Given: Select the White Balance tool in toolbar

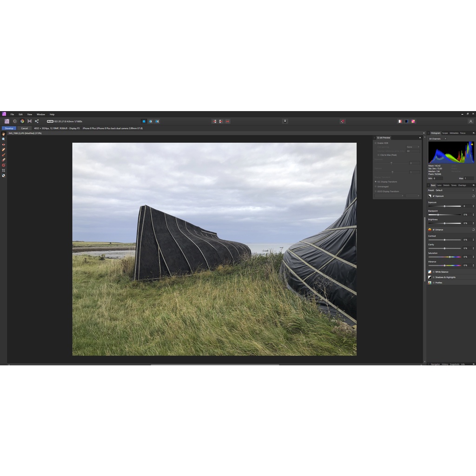Looking at the screenshot, I should pos(3,175).
